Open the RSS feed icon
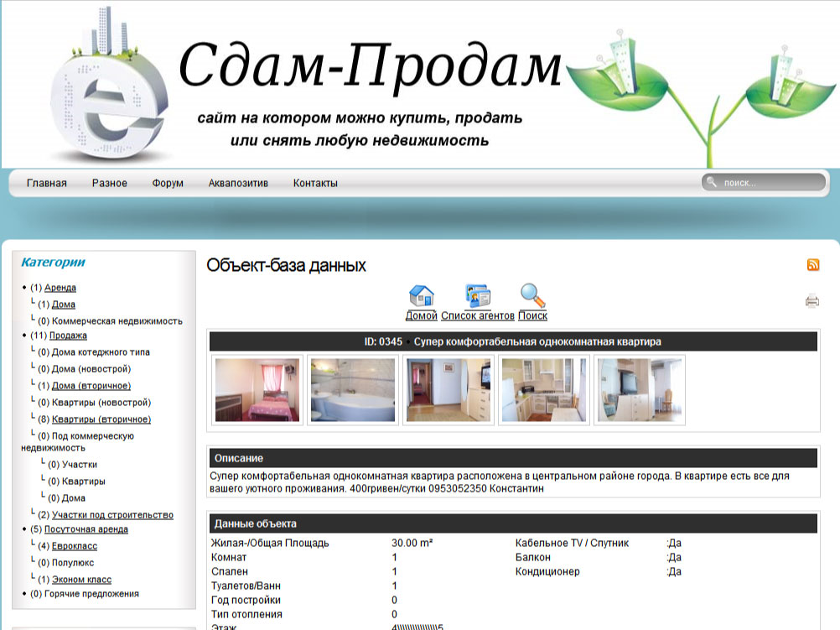 pos(814,264)
